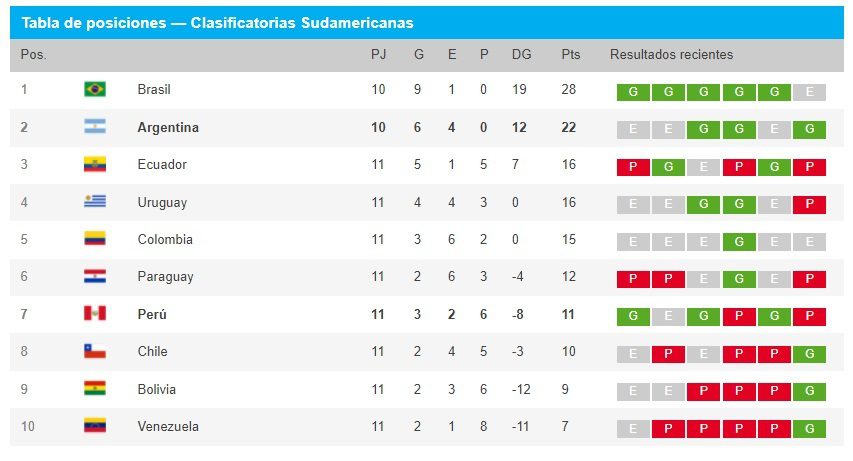853x461 pixels.
Task: Select the Paraguay flag icon
Action: 95,277
